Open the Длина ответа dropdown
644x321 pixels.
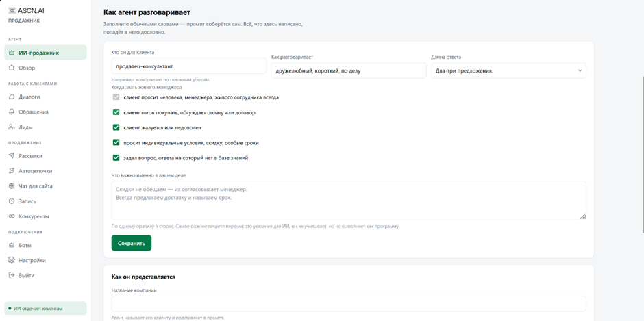(x=508, y=70)
